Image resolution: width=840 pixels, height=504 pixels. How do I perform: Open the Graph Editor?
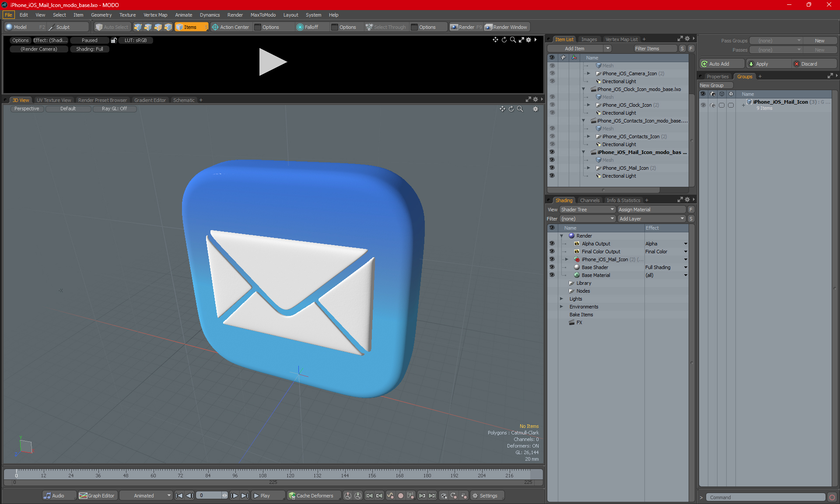[x=97, y=496]
